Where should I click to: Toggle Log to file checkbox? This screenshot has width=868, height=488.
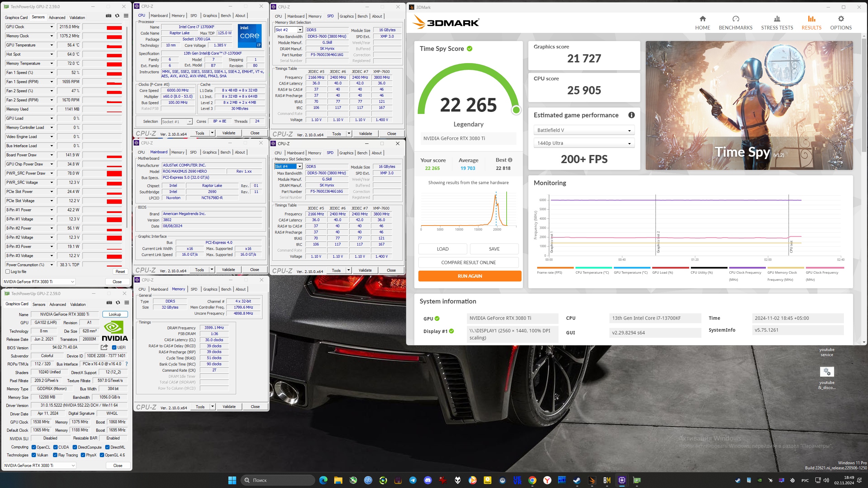pos(8,272)
